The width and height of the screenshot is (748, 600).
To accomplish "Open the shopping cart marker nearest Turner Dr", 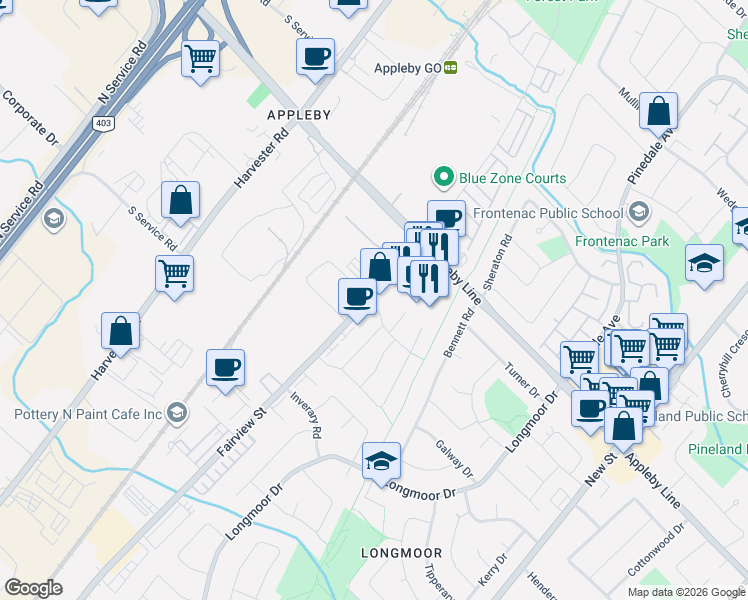I will (579, 358).
